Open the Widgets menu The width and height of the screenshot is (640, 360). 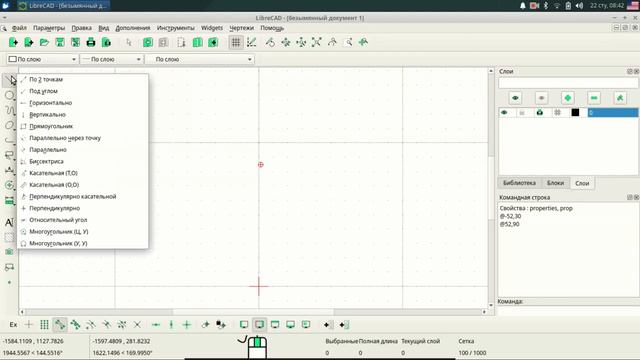click(212, 28)
